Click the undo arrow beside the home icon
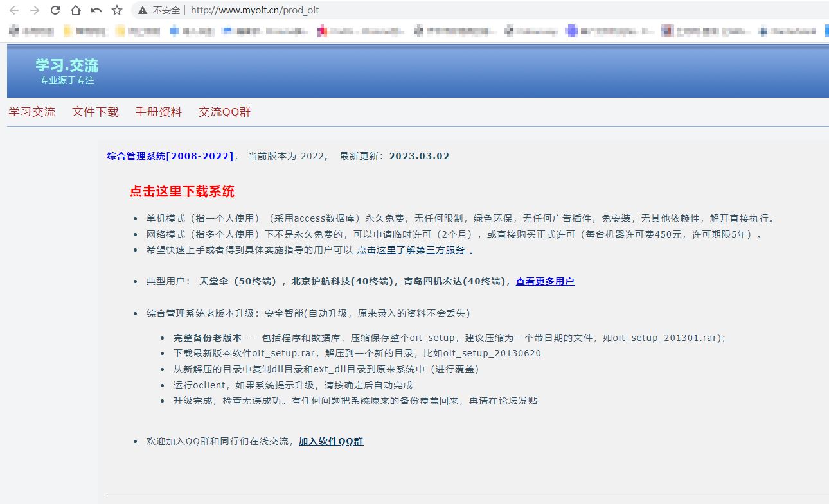Viewport: 829px width, 504px height. (x=96, y=10)
